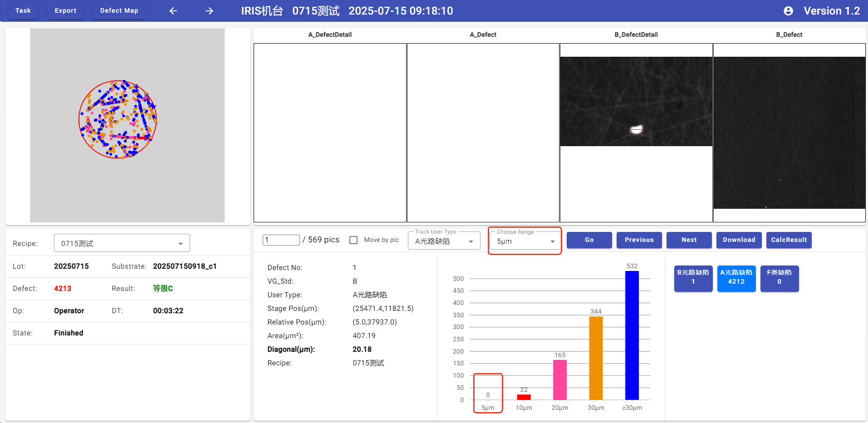Image resolution: width=868 pixels, height=423 pixels.
Task: Click the CalcResult button
Action: pyautogui.click(x=789, y=240)
